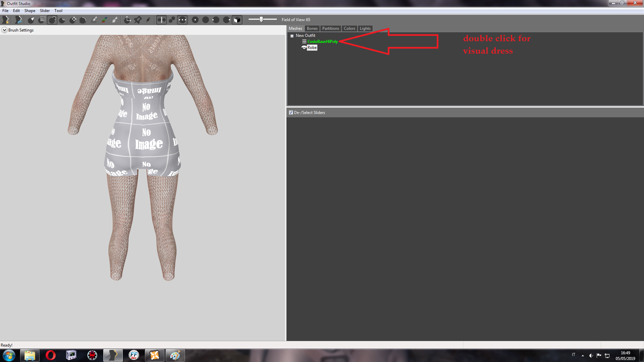This screenshot has height=362, width=644.
Task: Open the Lights tab
Action: click(365, 28)
